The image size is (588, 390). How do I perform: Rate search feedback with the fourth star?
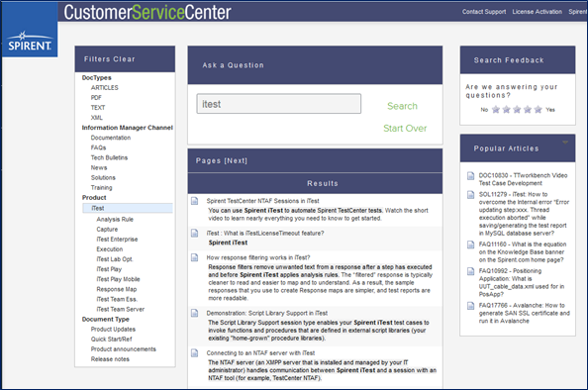528,110
